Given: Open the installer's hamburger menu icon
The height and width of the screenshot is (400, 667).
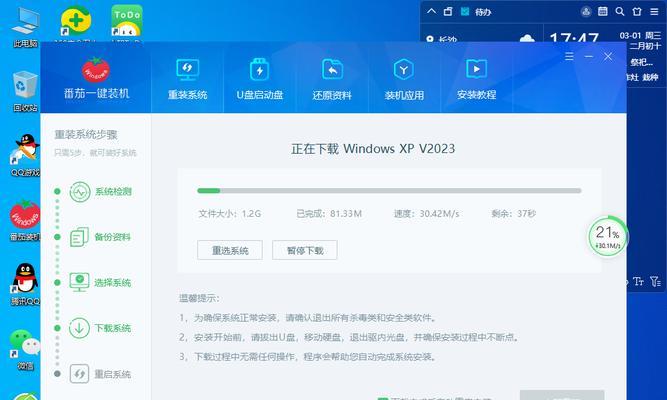Looking at the screenshot, I should [569, 56].
